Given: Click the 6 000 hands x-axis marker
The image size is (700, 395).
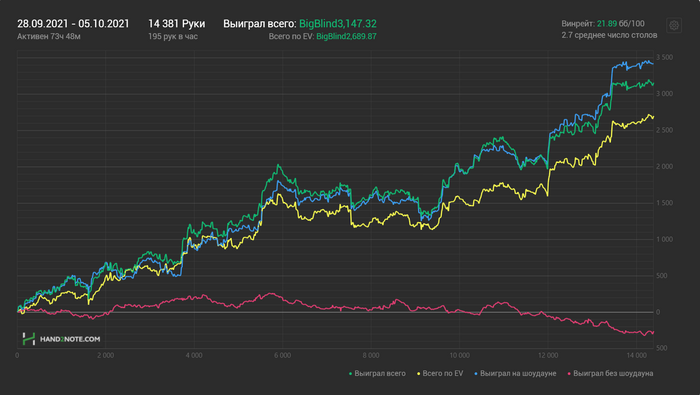Looking at the screenshot, I should pyautogui.click(x=282, y=356).
